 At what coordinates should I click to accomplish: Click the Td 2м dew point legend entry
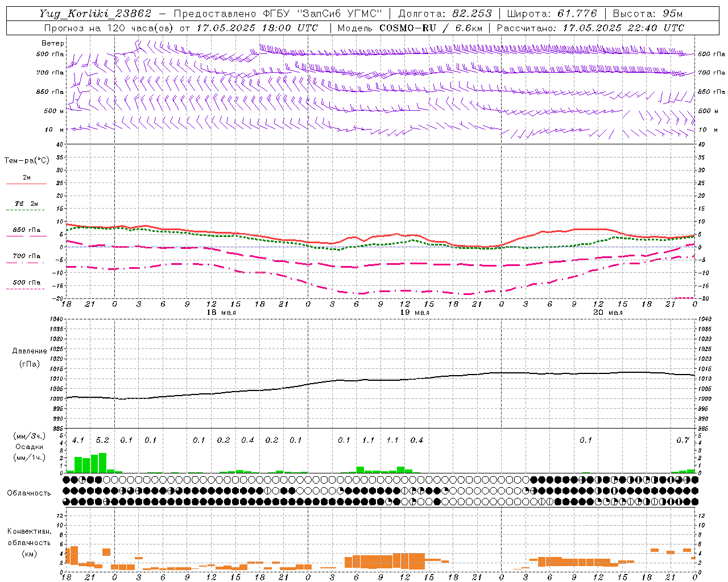(26, 205)
